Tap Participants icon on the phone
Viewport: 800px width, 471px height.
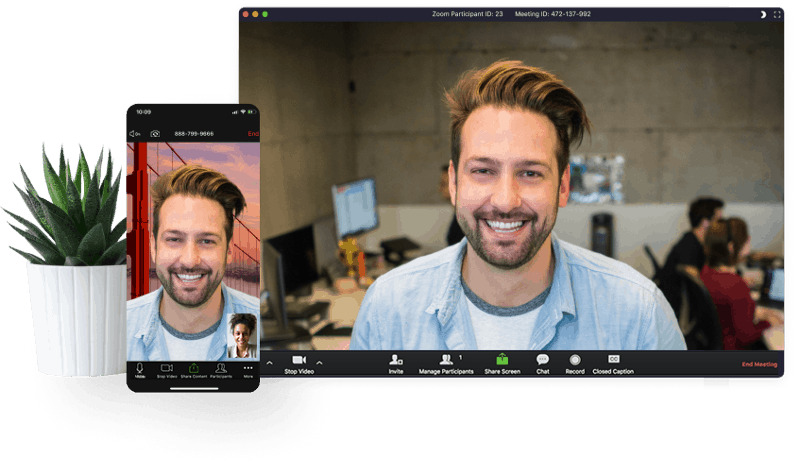click(x=221, y=369)
